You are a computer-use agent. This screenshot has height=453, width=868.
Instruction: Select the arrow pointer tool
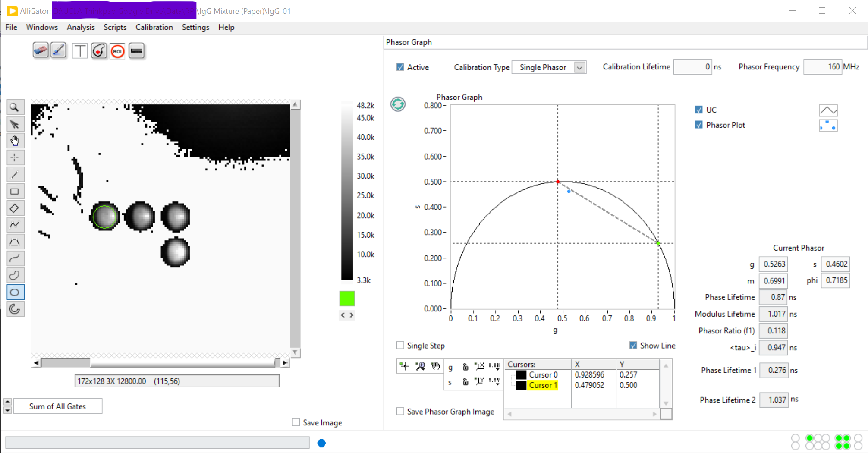pyautogui.click(x=15, y=124)
